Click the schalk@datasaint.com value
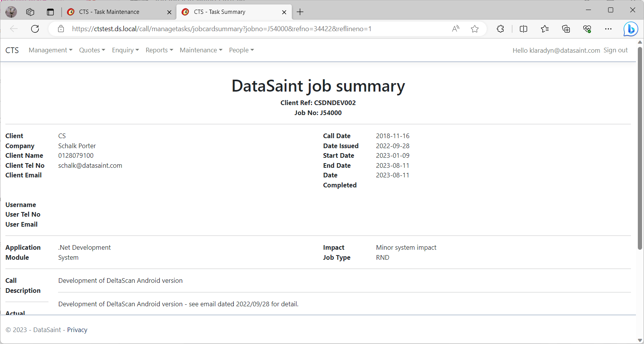The height and width of the screenshot is (344, 644). (90, 165)
